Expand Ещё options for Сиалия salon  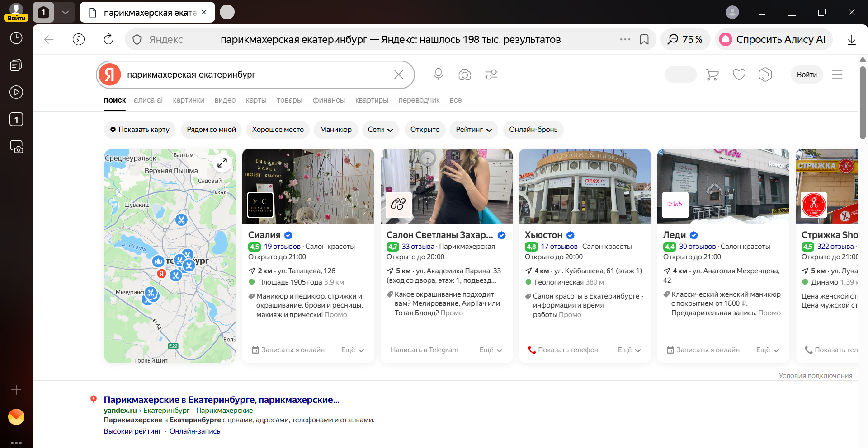[x=352, y=350]
